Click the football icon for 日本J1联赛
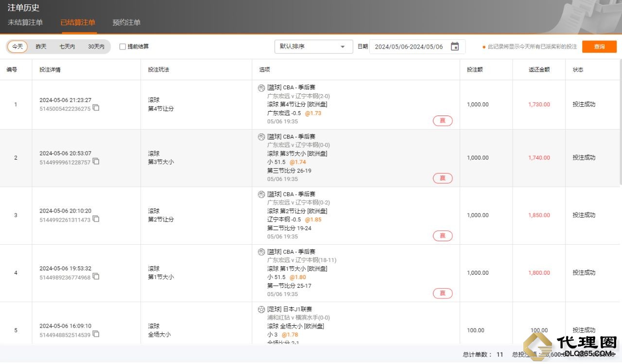The image size is (622, 364). pyautogui.click(x=261, y=309)
